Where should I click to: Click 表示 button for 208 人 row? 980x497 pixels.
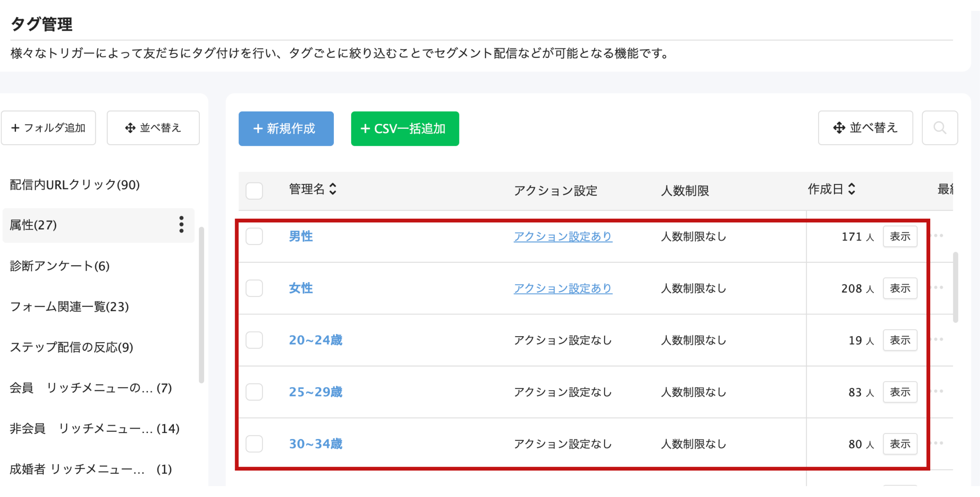900,288
